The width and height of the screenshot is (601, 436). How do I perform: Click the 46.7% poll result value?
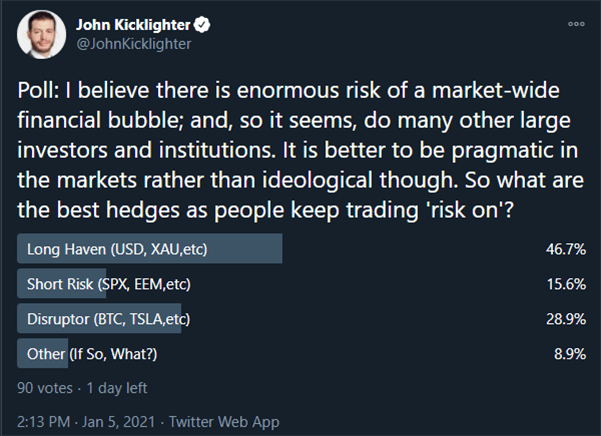[x=566, y=249]
